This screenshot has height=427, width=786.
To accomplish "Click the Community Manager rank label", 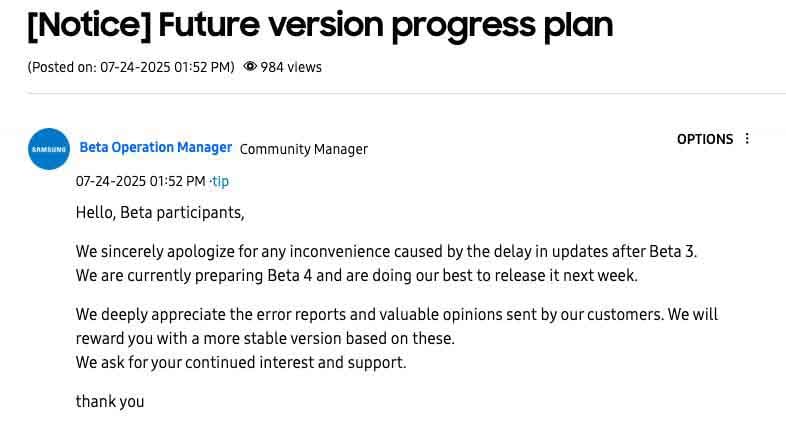I will tap(304, 149).
